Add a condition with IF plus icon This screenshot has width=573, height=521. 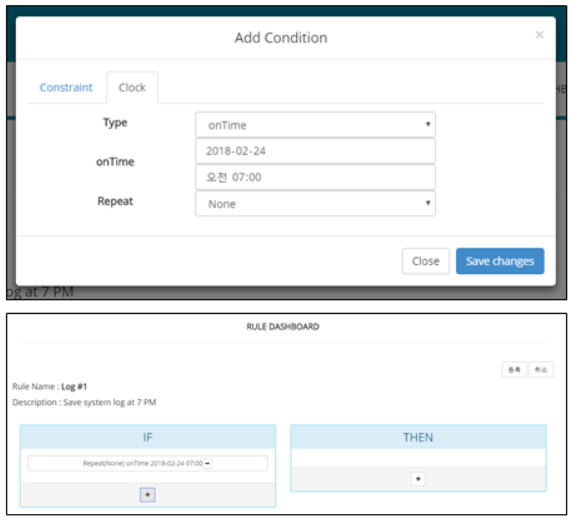click(148, 495)
